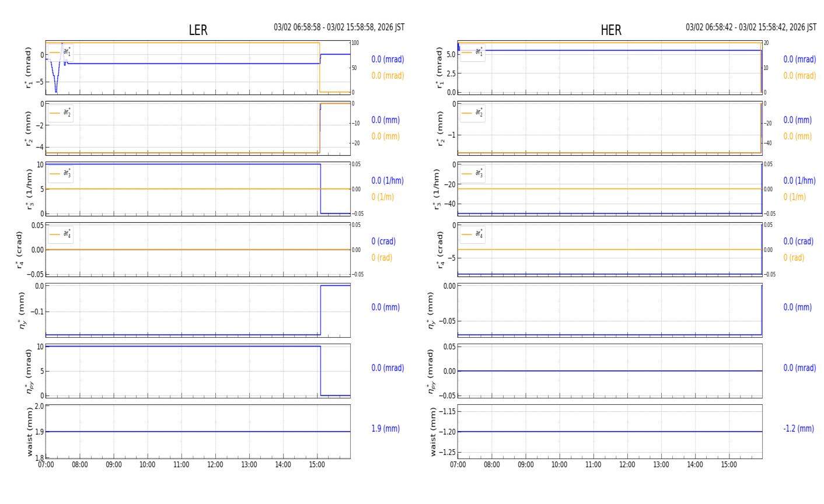Image resolution: width=824 pixels, height=504 pixels.
Task: Click the -1.15 tick on HER waist axis
Action: pyautogui.click(x=448, y=411)
